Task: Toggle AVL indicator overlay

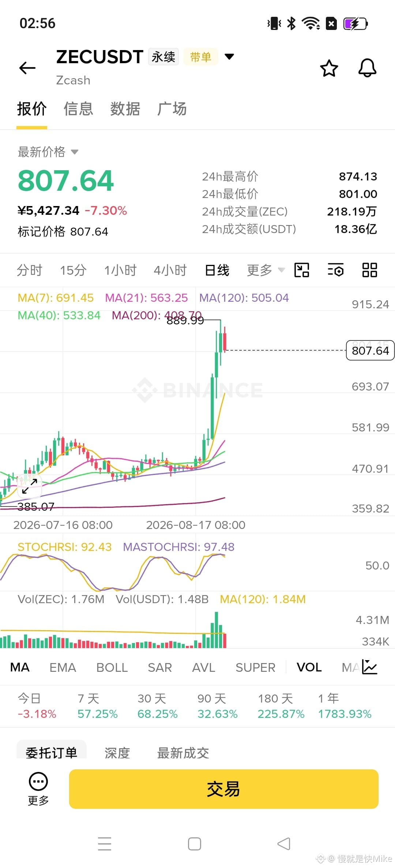Action: (x=204, y=667)
